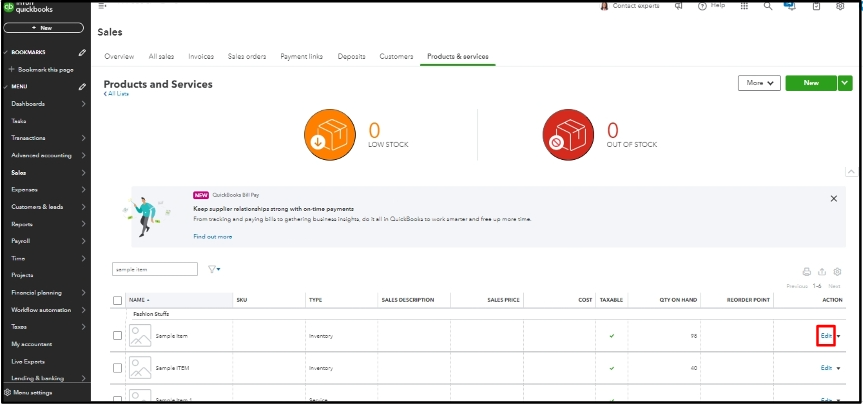Click the Sample Item image placeholder
The height and width of the screenshot is (404, 863).
[x=140, y=335]
